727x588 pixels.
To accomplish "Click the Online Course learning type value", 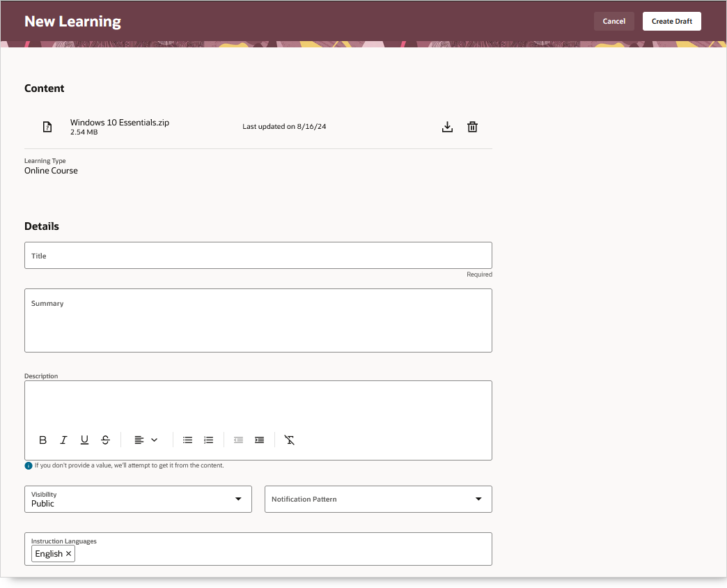I will [x=51, y=171].
